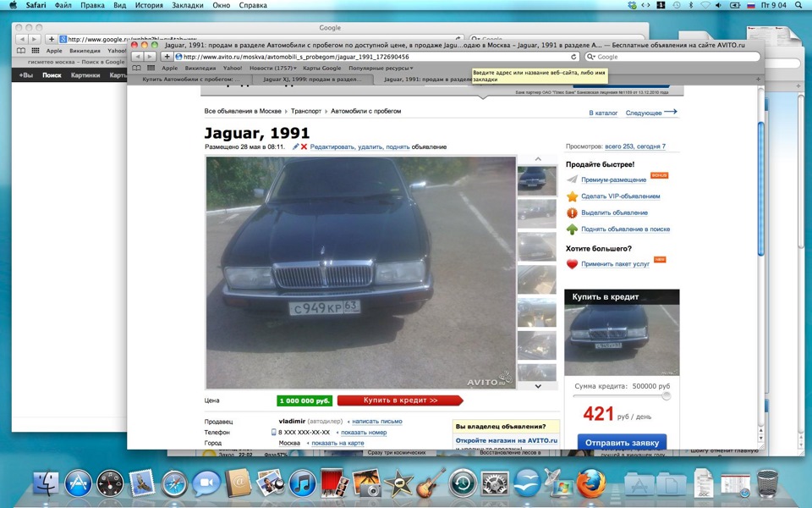
Task: Open Dashboard from the Dock
Action: pos(110,483)
